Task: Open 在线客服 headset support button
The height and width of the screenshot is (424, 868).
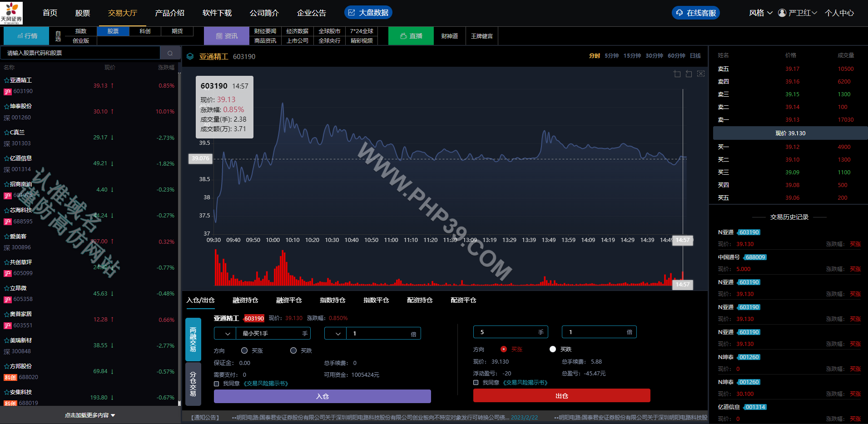Action: coord(695,13)
